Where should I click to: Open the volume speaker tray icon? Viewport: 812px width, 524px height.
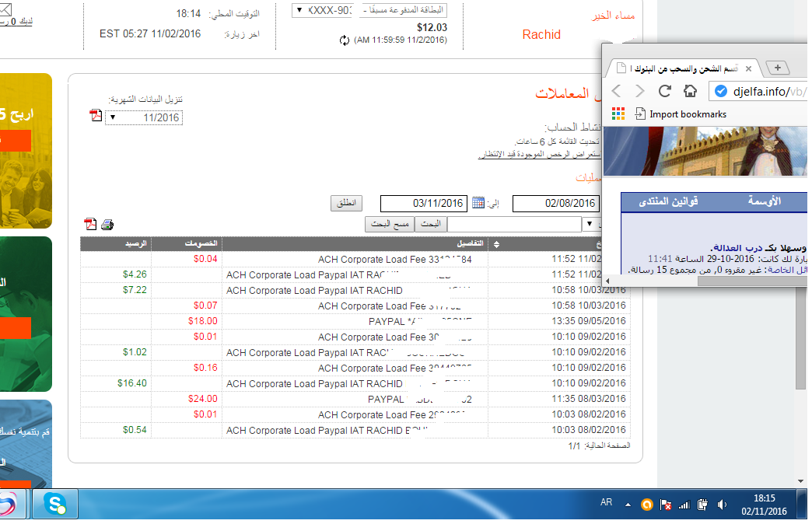(x=722, y=505)
